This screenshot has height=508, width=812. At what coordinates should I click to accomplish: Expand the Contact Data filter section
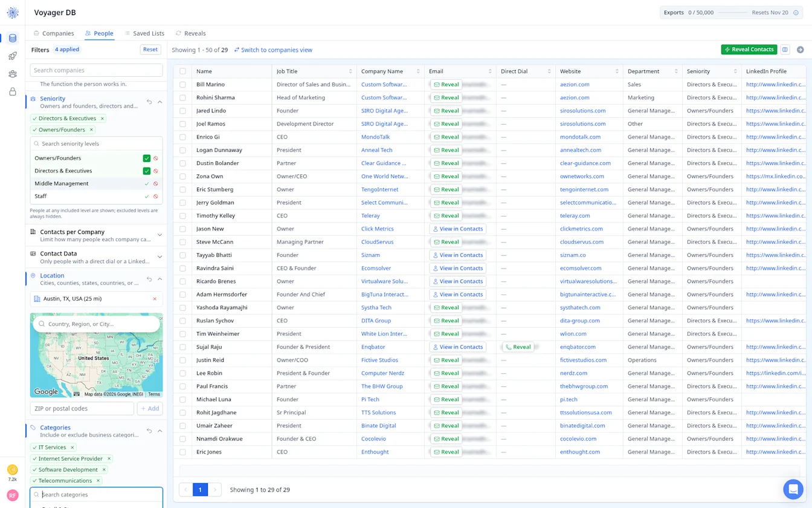coord(160,257)
